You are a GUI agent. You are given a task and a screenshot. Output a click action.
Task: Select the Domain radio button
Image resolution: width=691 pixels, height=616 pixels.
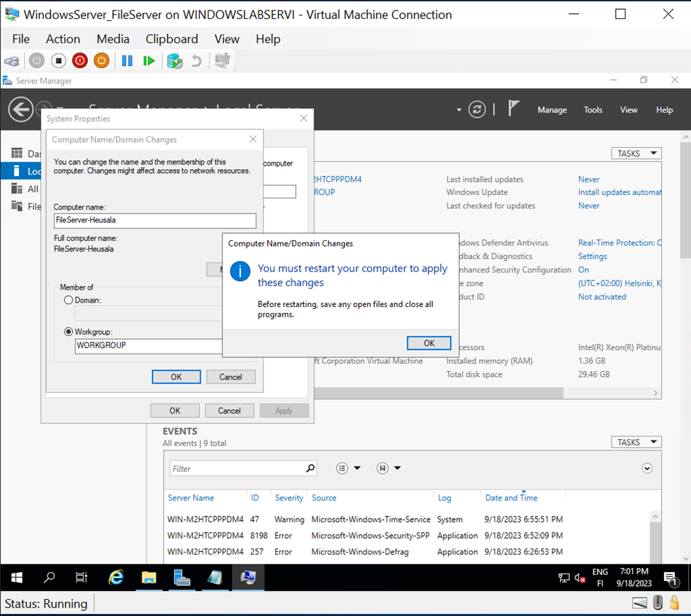68,299
